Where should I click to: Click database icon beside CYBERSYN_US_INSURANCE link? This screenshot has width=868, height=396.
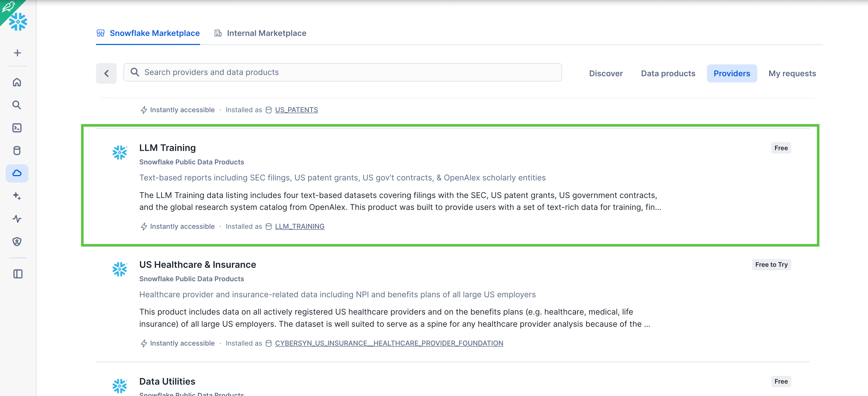269,343
